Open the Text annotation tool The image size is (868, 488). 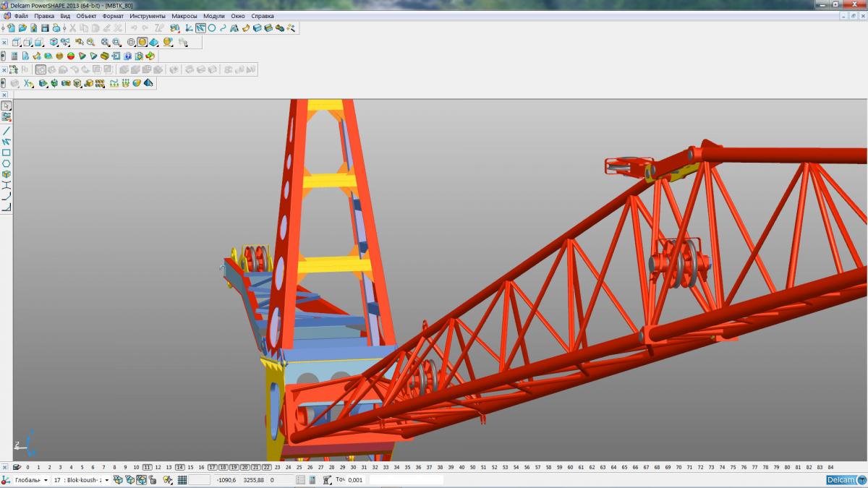click(234, 28)
